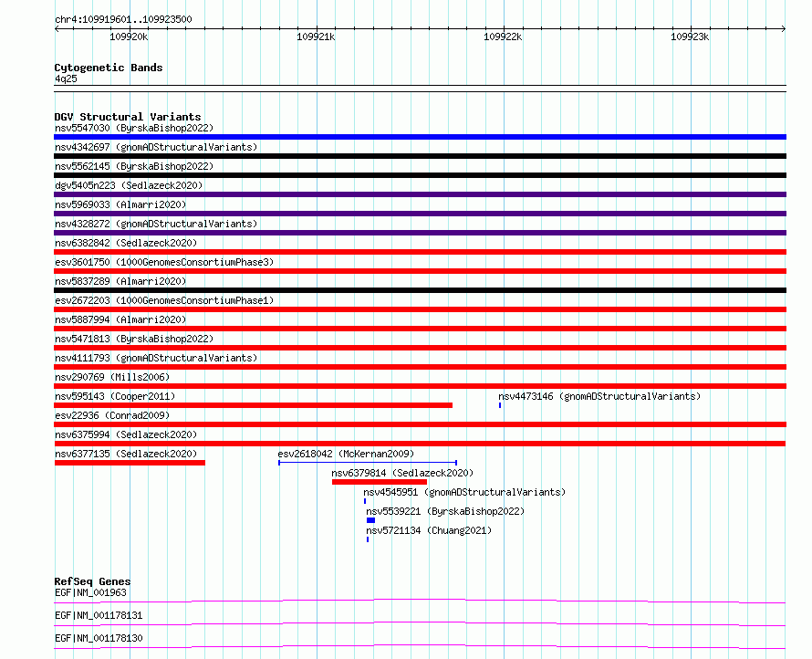The width and height of the screenshot is (812, 659).
Task: Select the EGF|NM_001178130 transcript label
Action: pos(99,638)
